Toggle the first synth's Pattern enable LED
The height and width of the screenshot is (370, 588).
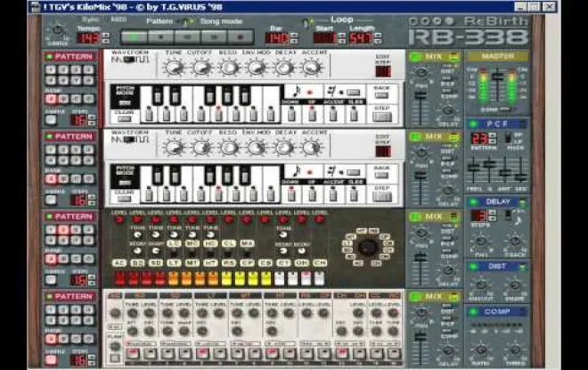pyautogui.click(x=49, y=57)
